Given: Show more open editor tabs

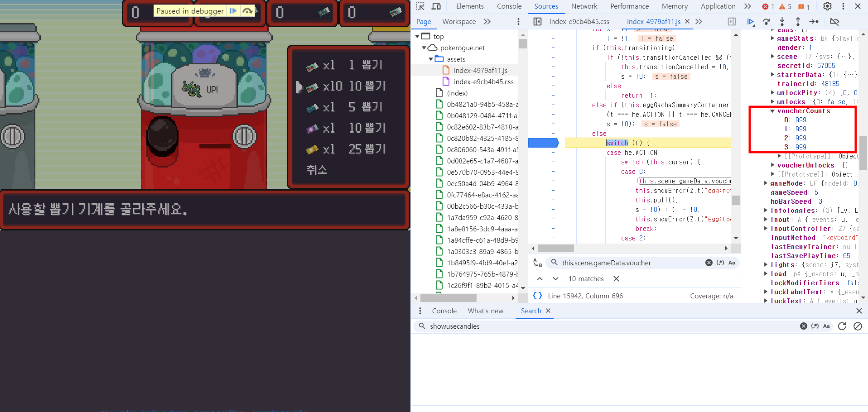Looking at the screenshot, I should pos(699,21).
